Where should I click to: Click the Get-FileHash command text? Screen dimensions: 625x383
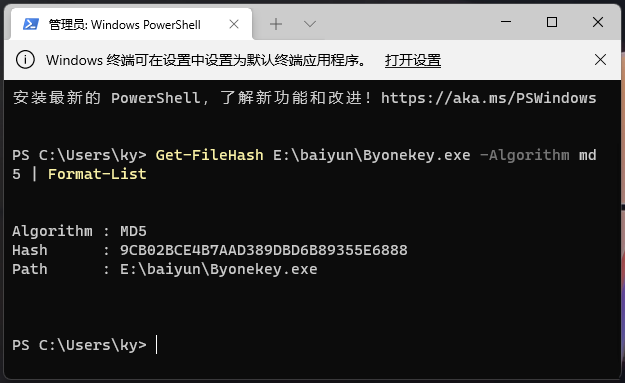tap(209, 155)
